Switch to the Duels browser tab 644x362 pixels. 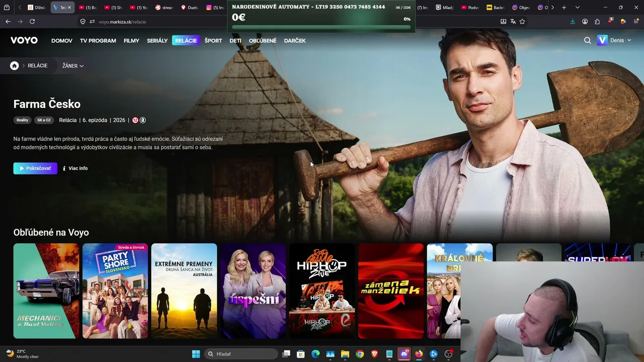190,8
